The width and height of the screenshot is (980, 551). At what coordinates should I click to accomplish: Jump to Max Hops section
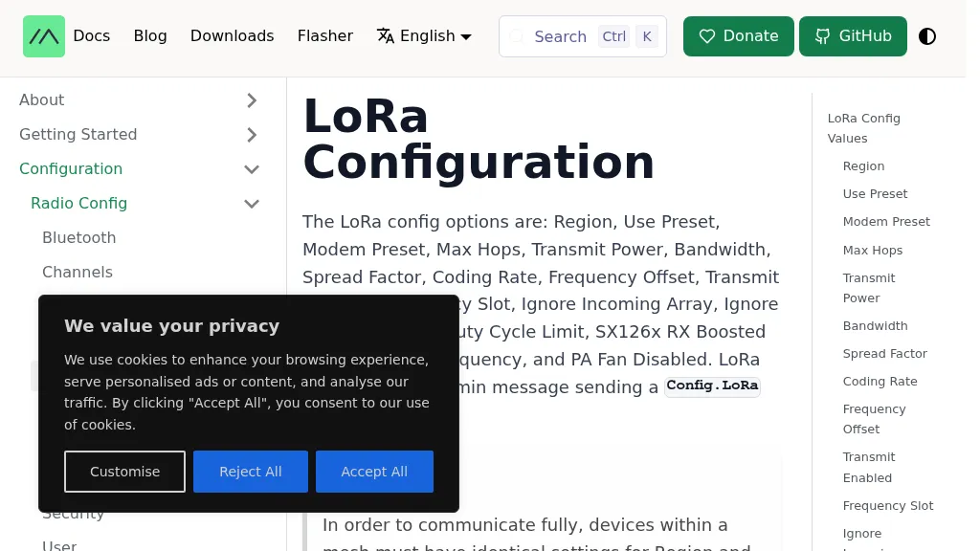[873, 251]
